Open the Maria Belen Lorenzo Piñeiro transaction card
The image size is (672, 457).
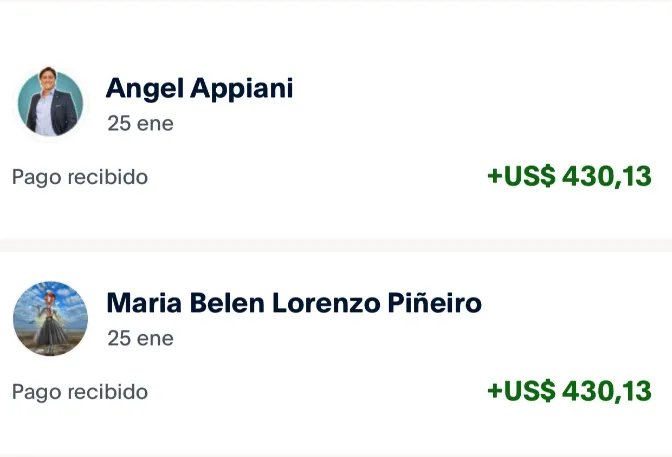coord(336,354)
